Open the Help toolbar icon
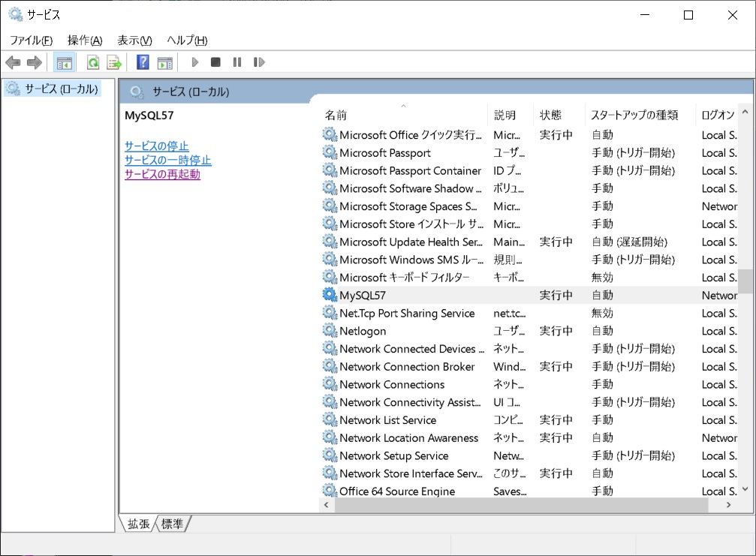This screenshot has width=756, height=556. coord(143,62)
